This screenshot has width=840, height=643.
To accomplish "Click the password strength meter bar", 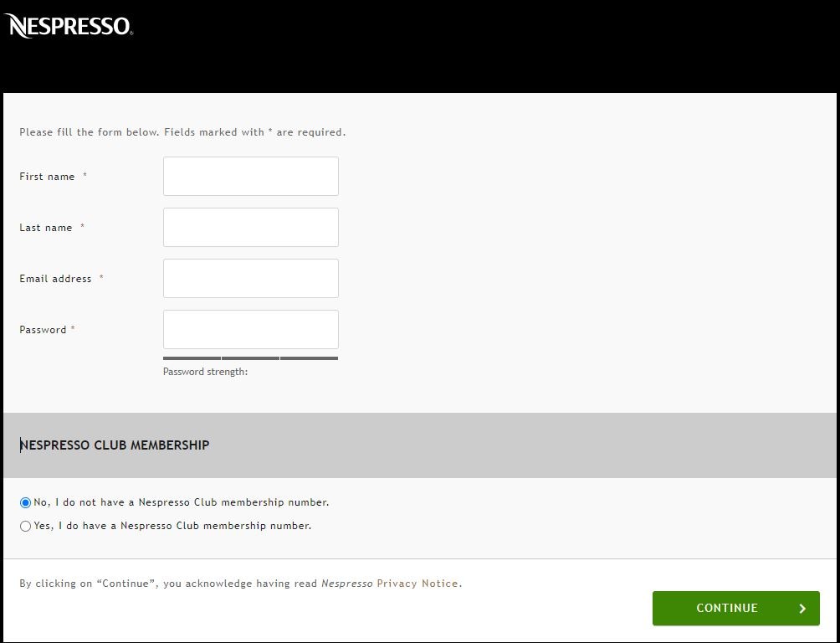I will 251,358.
